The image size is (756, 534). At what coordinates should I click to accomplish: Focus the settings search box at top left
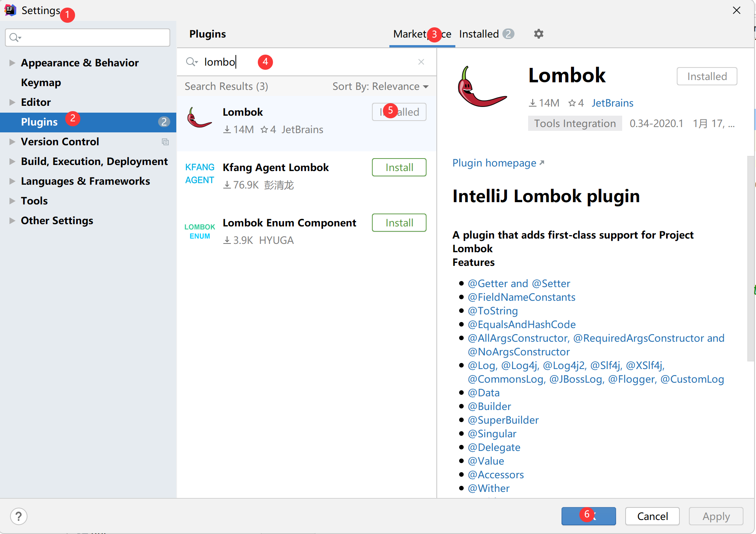[88, 37]
